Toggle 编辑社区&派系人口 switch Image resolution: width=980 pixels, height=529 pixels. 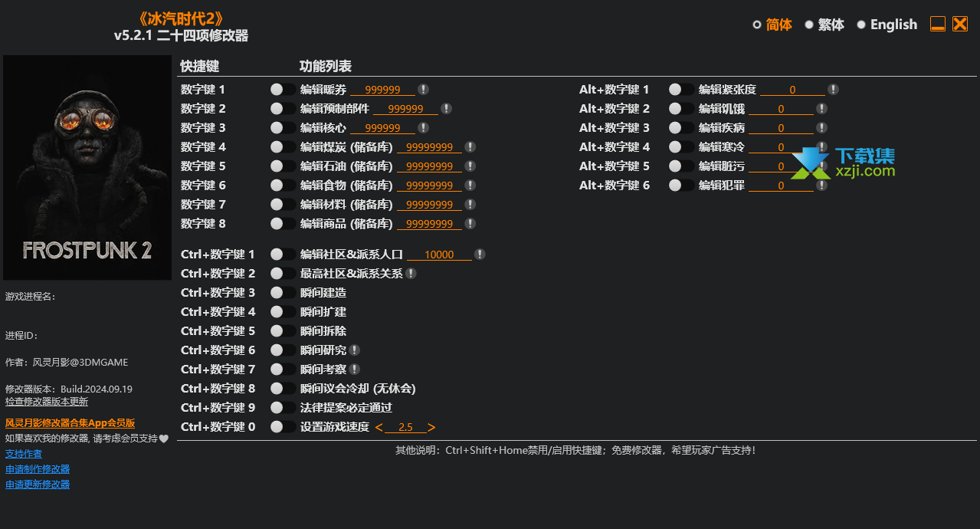(283, 255)
